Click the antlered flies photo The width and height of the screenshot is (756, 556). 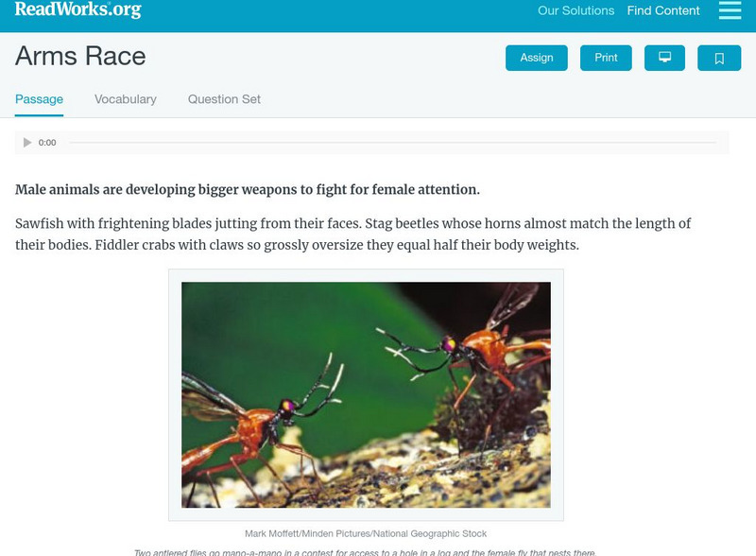(x=366, y=395)
